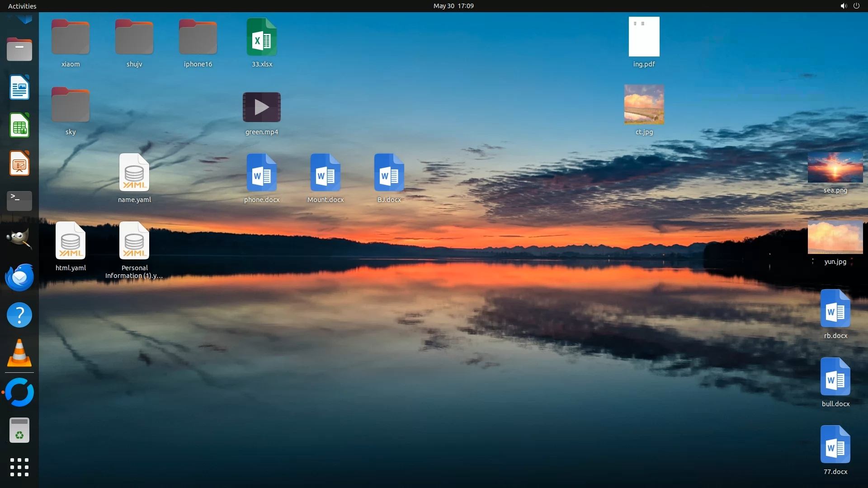Screen dimensions: 868x488
Task: Open LibreOffice Impress in the dock
Action: click(19, 163)
